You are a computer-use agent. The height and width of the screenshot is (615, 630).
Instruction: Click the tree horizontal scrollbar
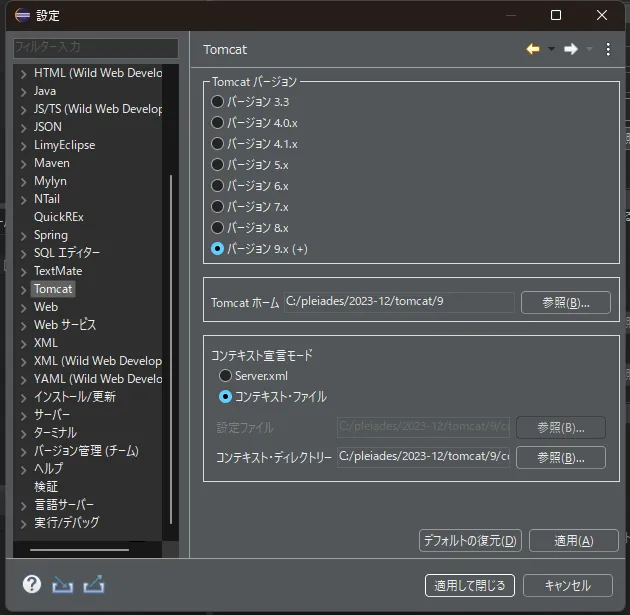(80, 549)
